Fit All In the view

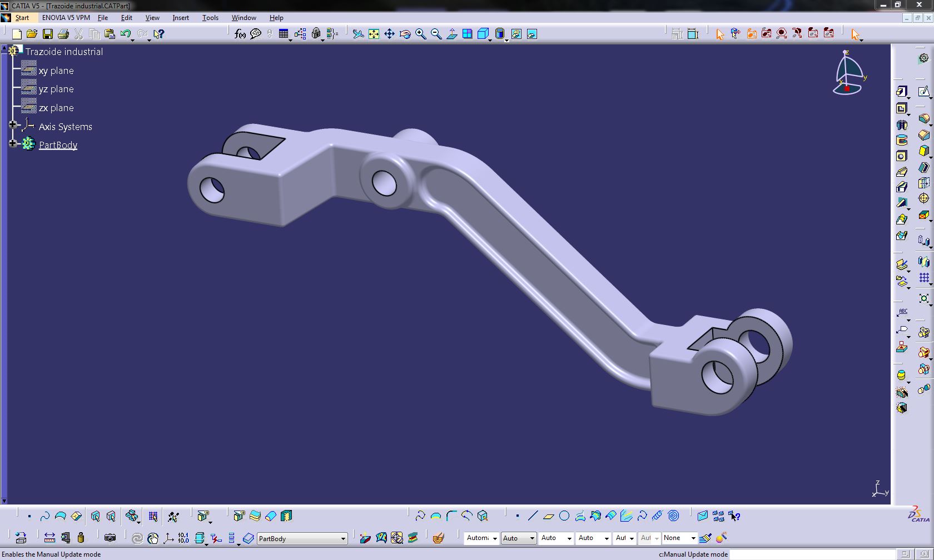coord(374,34)
